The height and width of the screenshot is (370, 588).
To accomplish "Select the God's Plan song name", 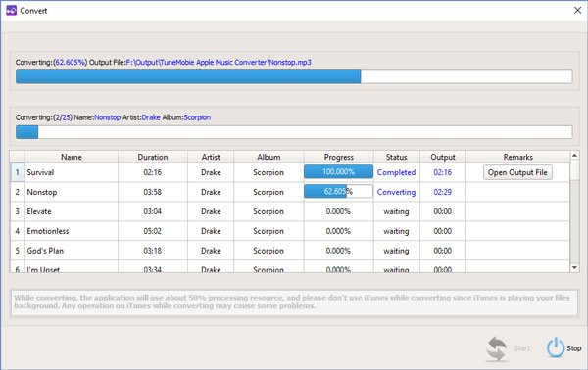I will pyautogui.click(x=45, y=251).
